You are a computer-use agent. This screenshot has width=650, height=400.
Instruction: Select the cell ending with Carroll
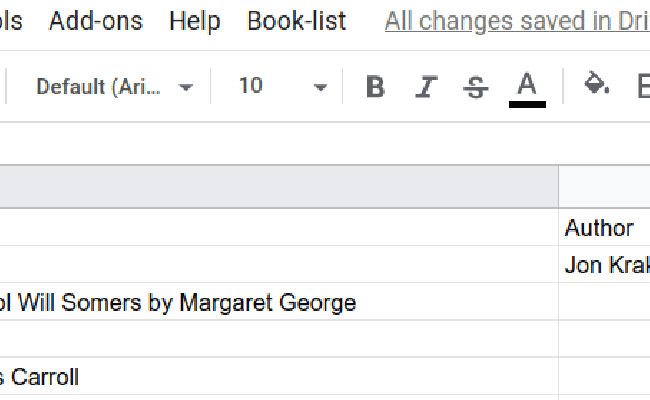(279, 376)
